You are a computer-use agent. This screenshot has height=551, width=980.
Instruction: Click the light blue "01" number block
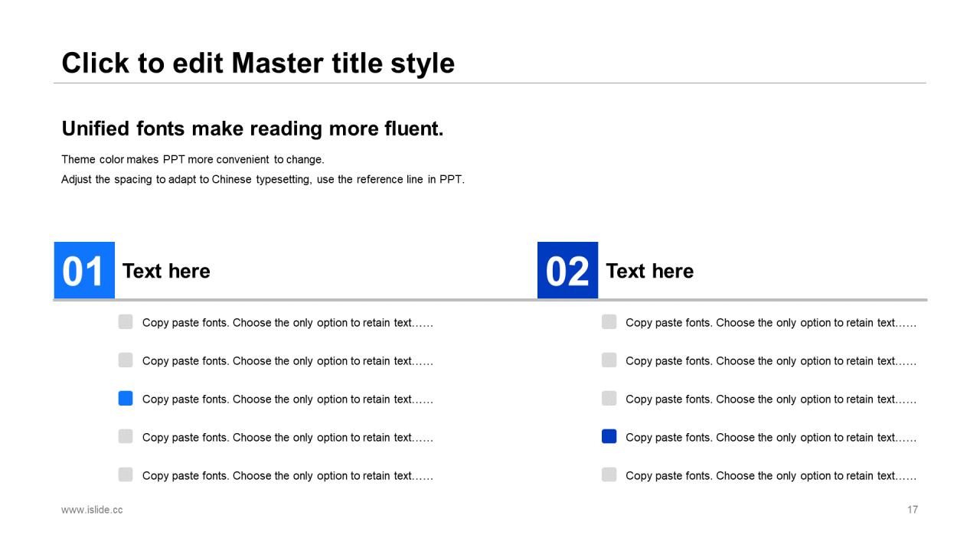tap(84, 270)
